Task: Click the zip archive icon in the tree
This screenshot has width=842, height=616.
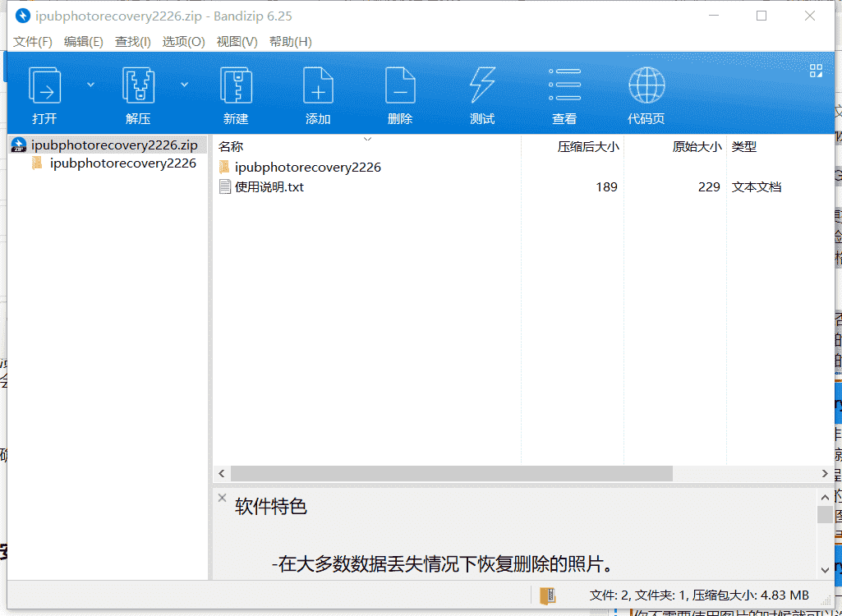Action: [x=19, y=145]
